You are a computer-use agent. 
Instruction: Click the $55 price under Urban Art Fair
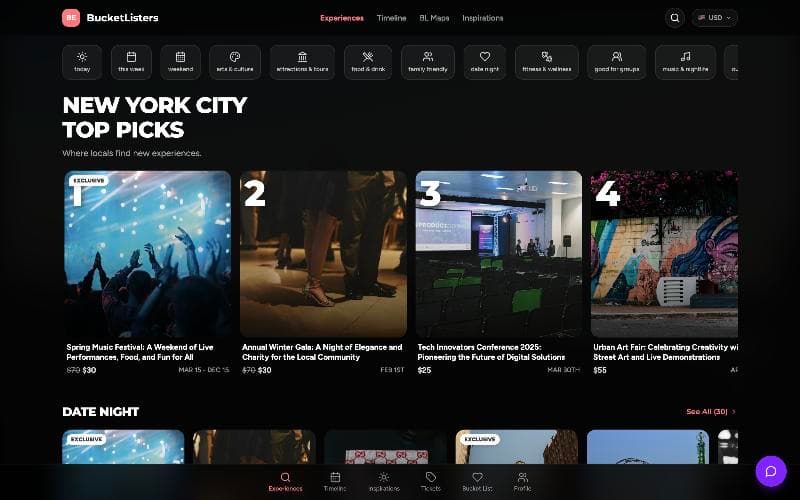[599, 370]
